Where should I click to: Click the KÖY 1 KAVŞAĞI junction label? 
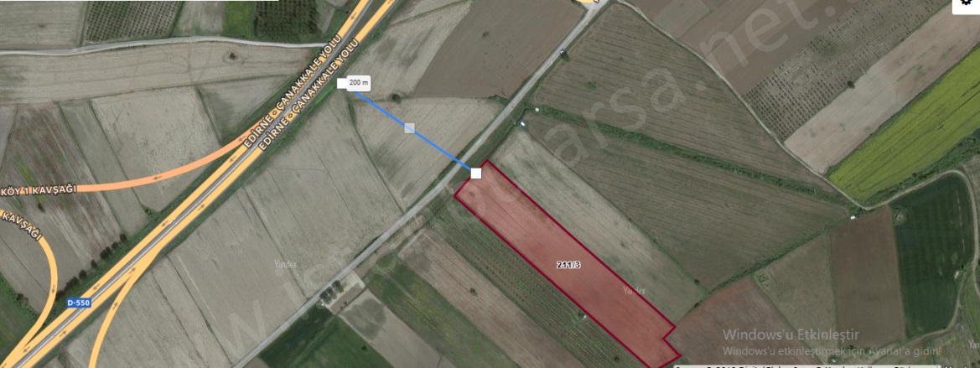point(38,189)
